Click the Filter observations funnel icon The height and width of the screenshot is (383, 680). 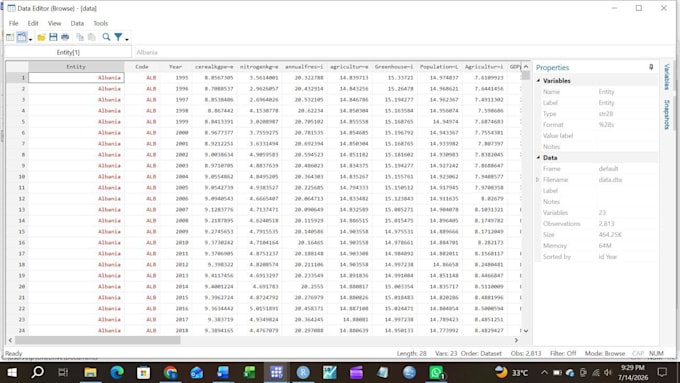point(118,37)
